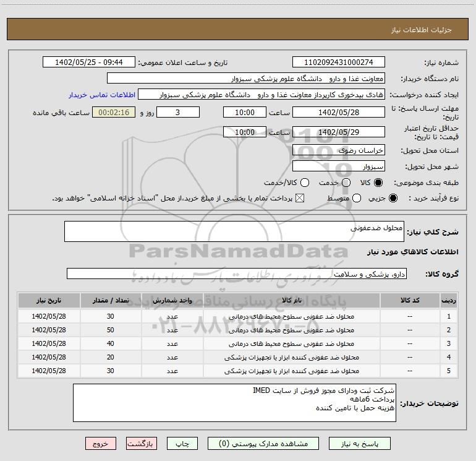Click the واحد شمارش column header
This screenshot has height=461, width=476.
tap(172, 301)
